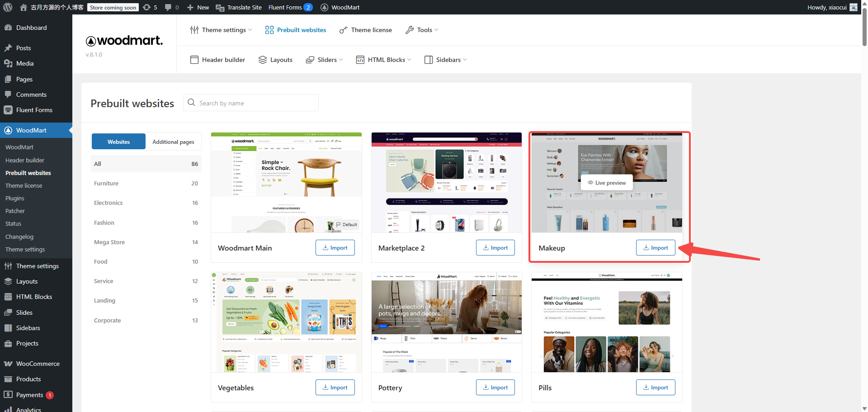The image size is (868, 412).
Task: Open the Prebuilt websites tab
Action: [296, 30]
